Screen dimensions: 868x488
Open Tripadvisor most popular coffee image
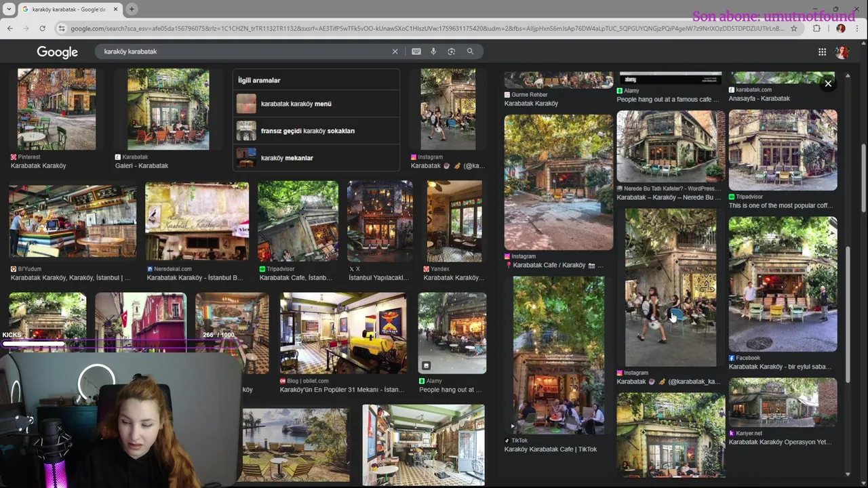click(x=783, y=150)
